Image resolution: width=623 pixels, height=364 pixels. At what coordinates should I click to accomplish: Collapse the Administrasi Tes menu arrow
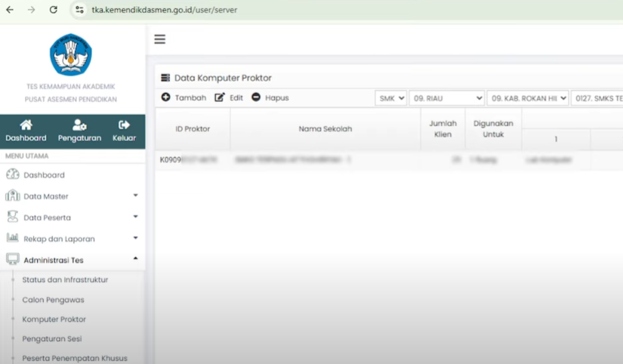[135, 258]
